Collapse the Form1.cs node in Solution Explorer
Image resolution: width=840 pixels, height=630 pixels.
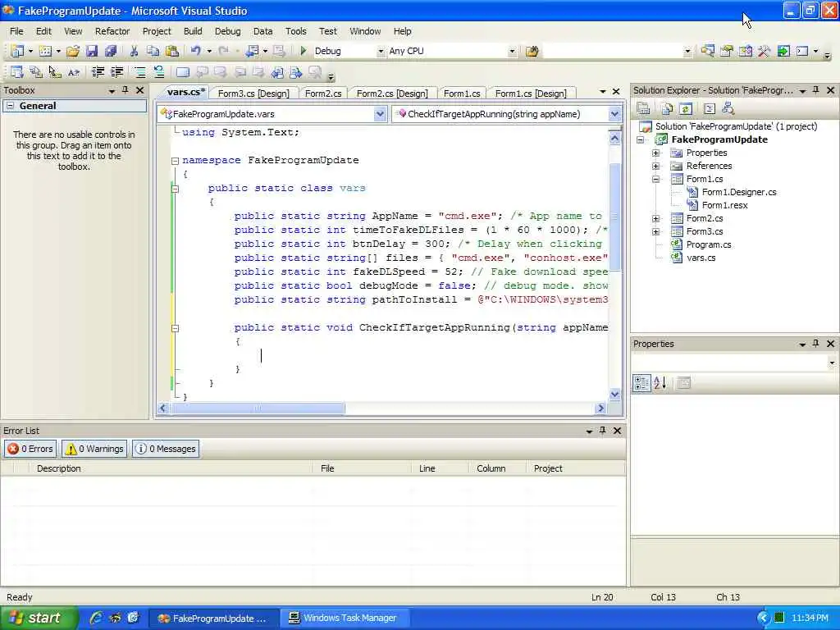pyautogui.click(x=655, y=180)
